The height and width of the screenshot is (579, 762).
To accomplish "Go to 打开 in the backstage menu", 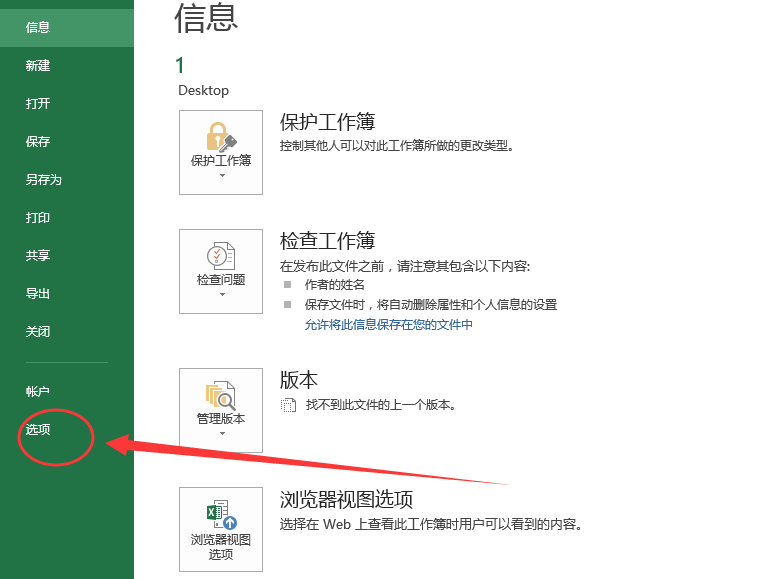I will [x=38, y=103].
